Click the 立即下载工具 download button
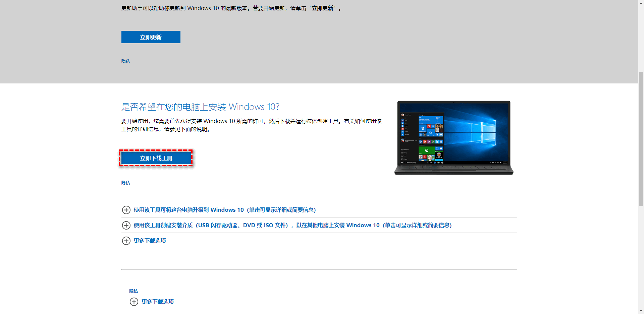 point(156,158)
